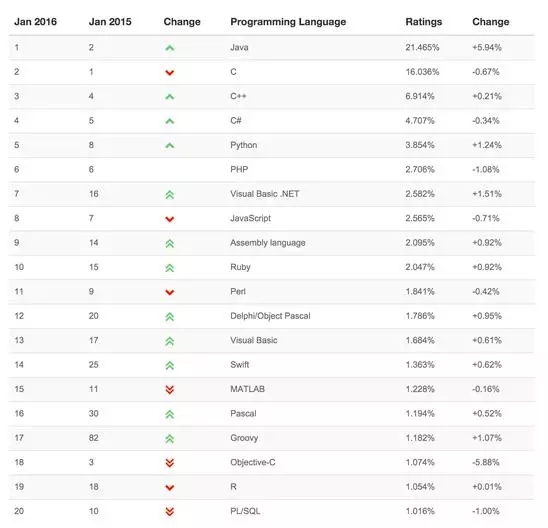
Task: Click the green up arrow beside Python
Action: (170, 145)
